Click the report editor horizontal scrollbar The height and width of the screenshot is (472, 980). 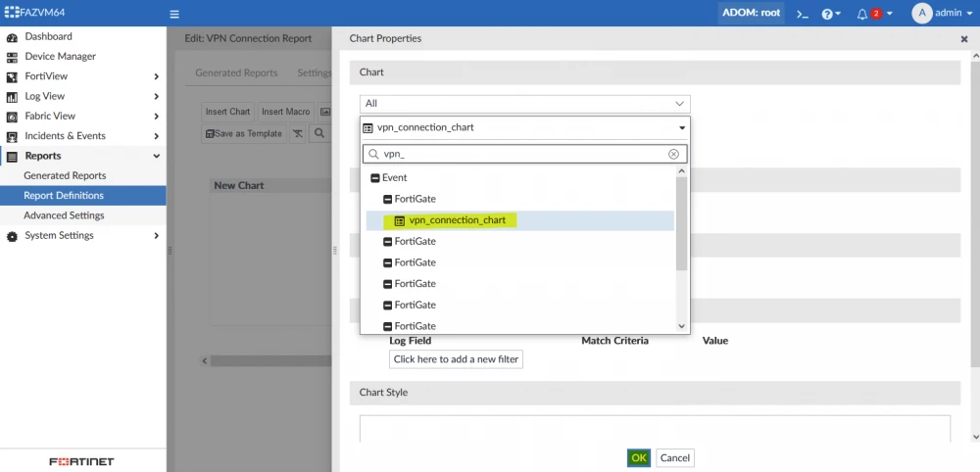coord(270,361)
